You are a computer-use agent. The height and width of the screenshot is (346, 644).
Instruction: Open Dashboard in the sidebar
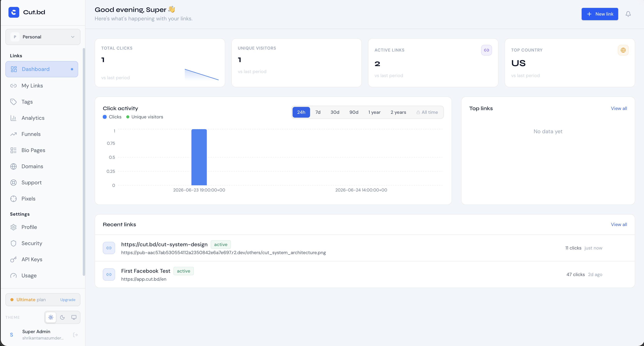[x=42, y=69]
